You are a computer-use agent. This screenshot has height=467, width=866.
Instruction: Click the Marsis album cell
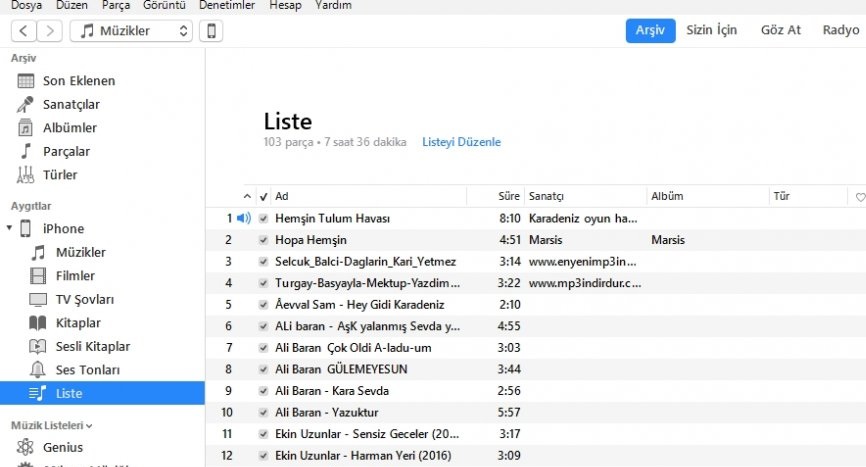(668, 240)
